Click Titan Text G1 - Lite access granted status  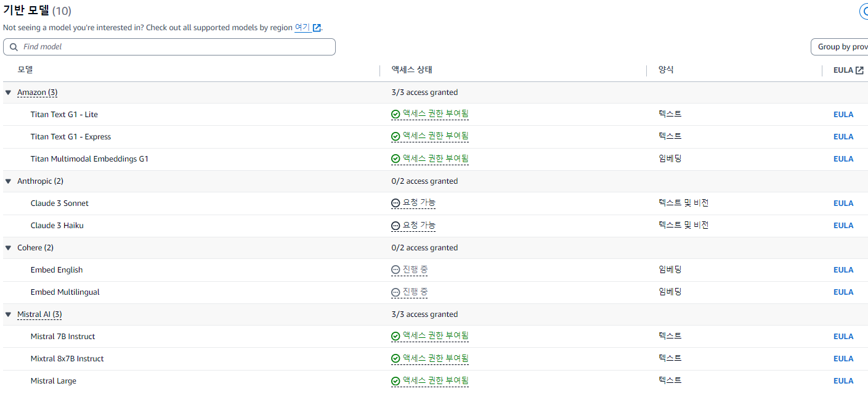coord(430,114)
